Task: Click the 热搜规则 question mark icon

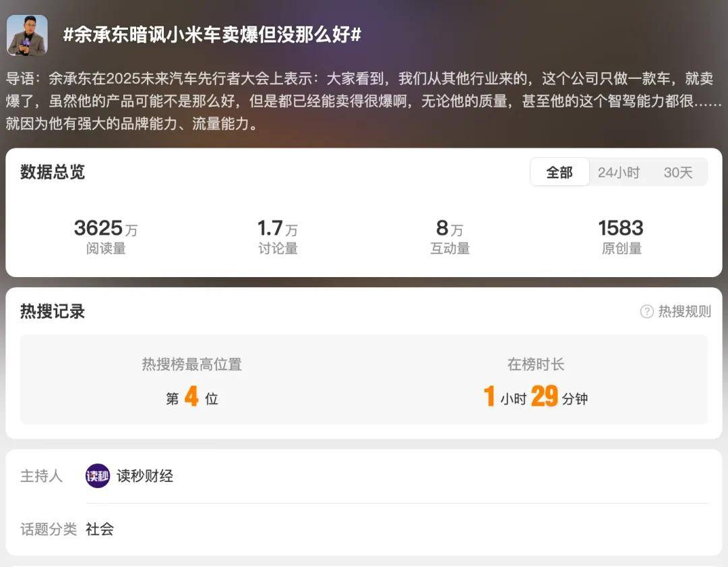Action: (646, 311)
